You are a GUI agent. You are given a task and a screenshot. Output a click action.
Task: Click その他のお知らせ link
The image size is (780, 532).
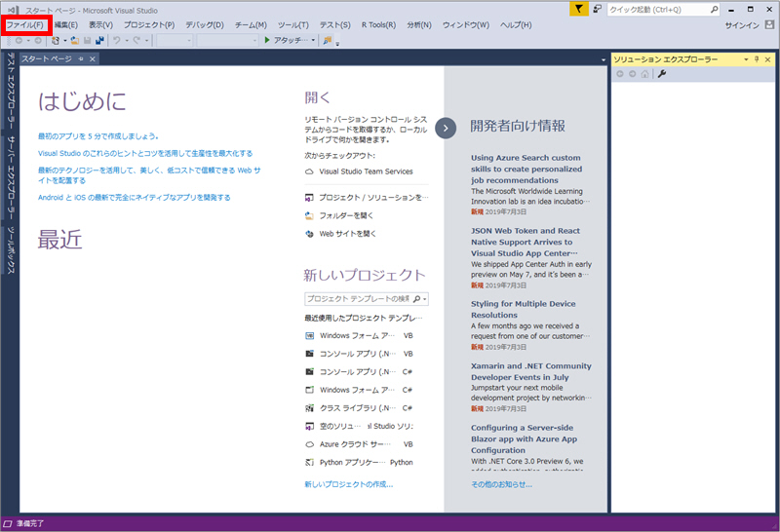501,484
